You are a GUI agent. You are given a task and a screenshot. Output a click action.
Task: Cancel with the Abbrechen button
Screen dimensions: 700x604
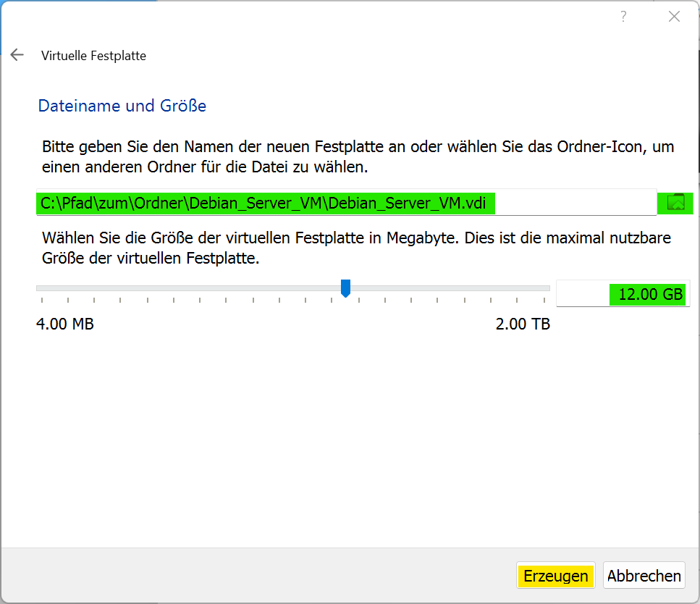tap(644, 576)
